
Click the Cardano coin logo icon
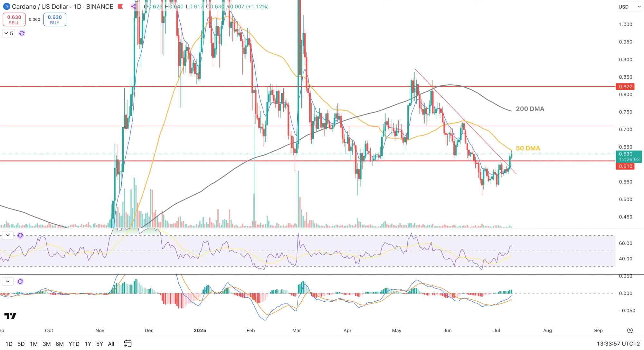point(6,6)
